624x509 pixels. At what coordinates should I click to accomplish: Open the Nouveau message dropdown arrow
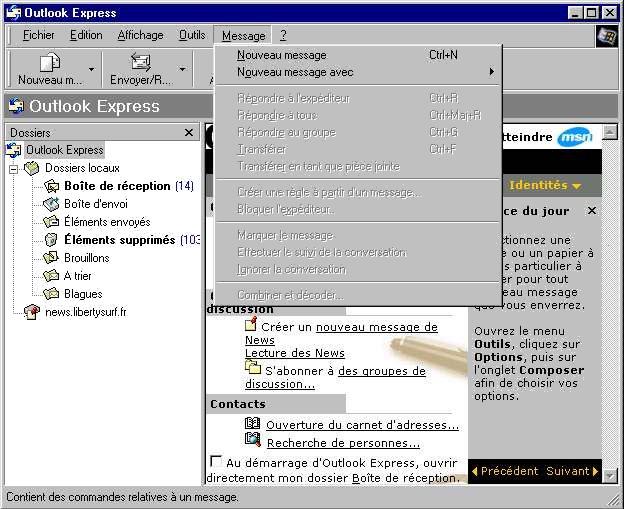pyautogui.click(x=92, y=69)
